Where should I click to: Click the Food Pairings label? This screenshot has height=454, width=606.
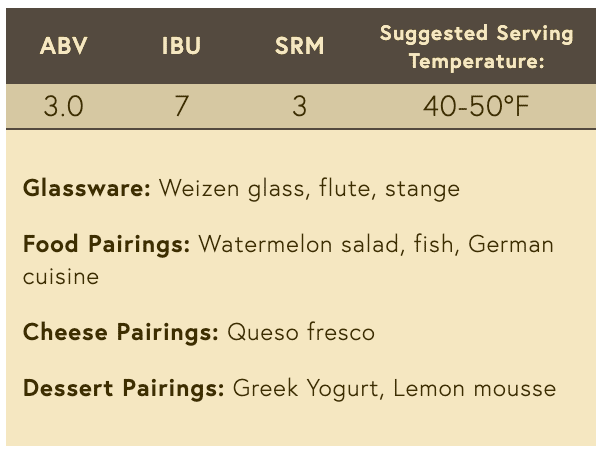(106, 245)
